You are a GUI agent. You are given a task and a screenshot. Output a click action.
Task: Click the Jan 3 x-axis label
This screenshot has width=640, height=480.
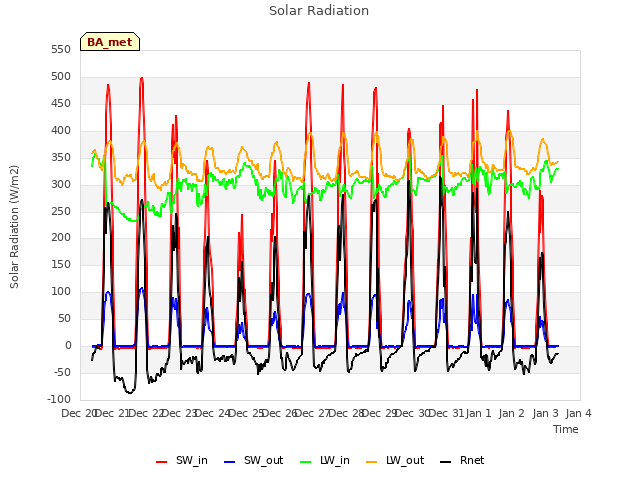click(x=545, y=413)
